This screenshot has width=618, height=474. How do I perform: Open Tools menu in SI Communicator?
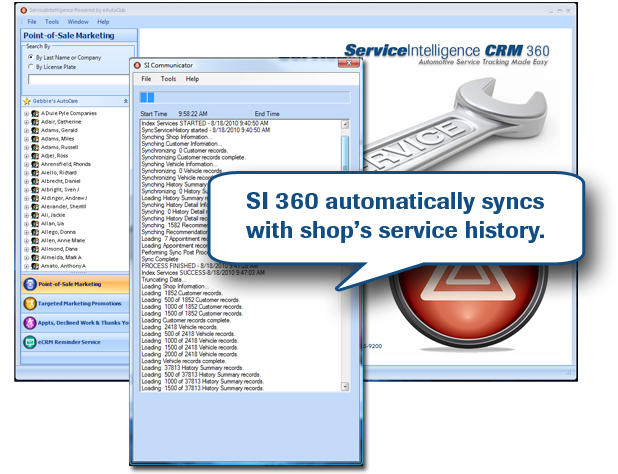(168, 79)
